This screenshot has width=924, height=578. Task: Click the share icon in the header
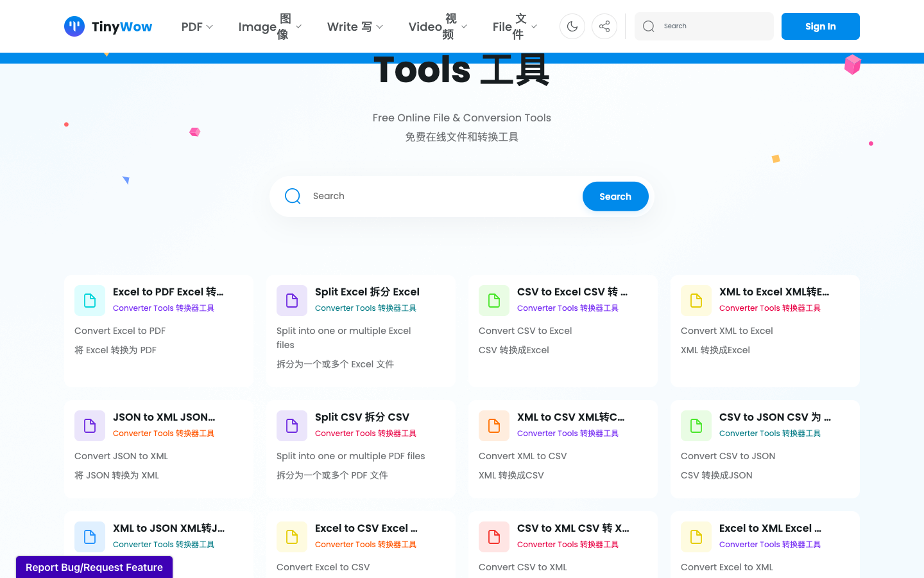point(604,26)
